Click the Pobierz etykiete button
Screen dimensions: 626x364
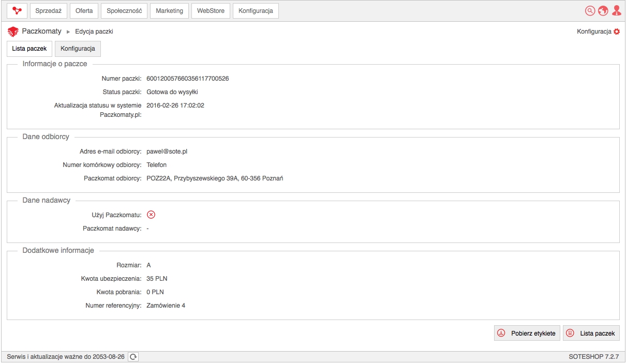(527, 333)
